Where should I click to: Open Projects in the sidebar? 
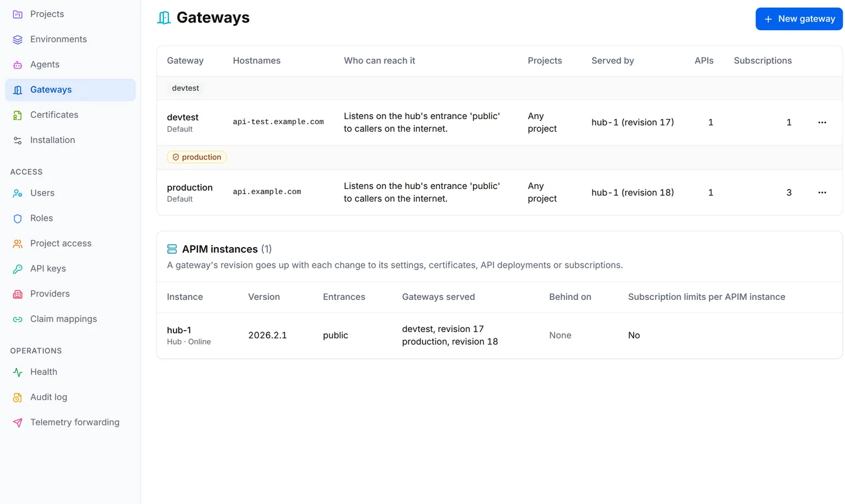click(70, 14)
